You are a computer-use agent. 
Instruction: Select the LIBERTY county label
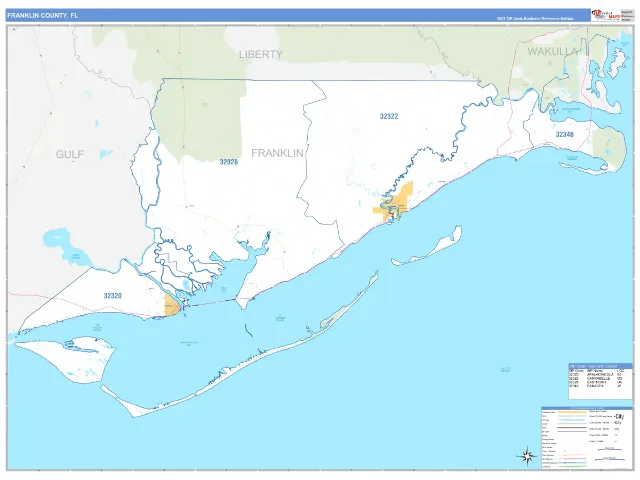(260, 54)
